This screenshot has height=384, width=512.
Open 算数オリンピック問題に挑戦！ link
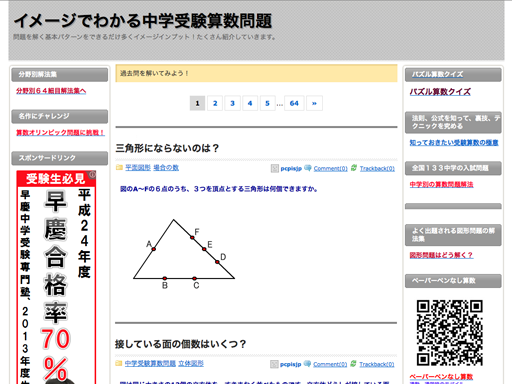(60, 133)
